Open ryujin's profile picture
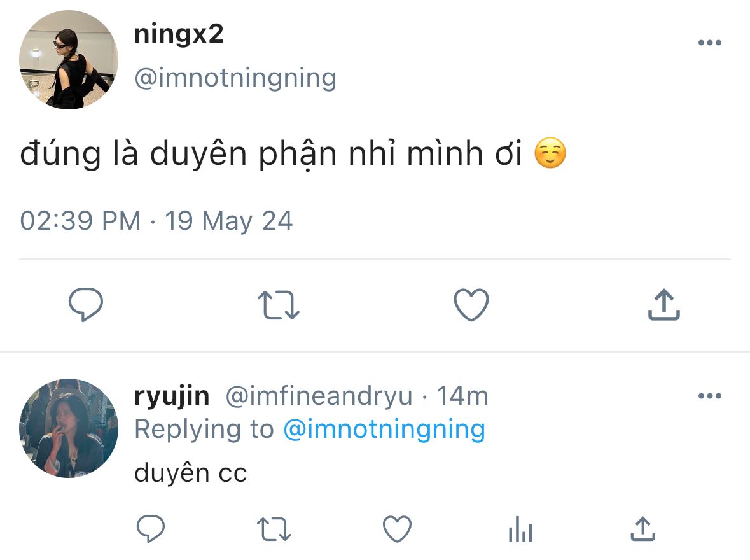Image resolution: width=750 pixels, height=560 pixels. tap(69, 428)
